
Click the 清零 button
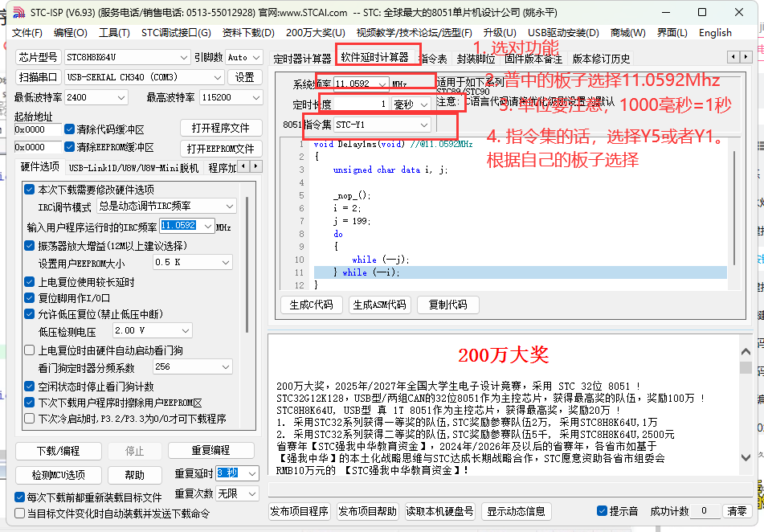737,511
